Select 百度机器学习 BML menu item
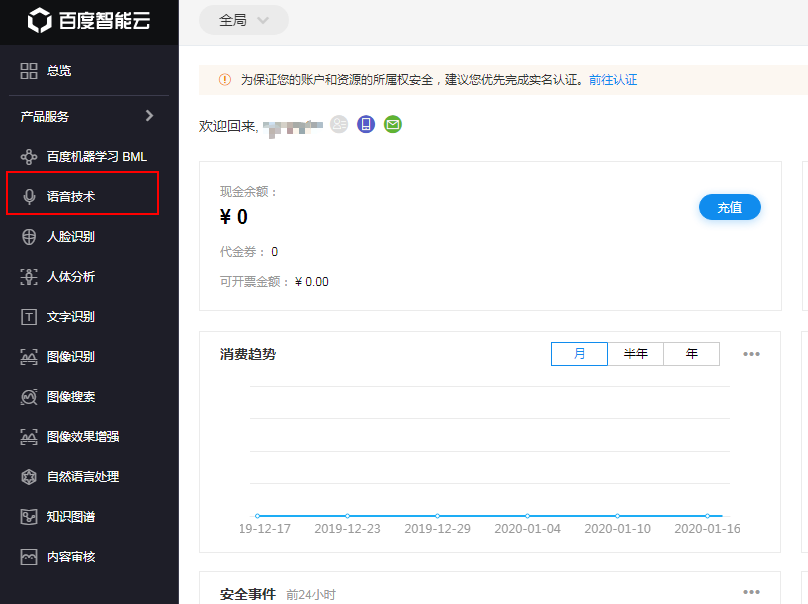The height and width of the screenshot is (604, 808). tap(89, 157)
